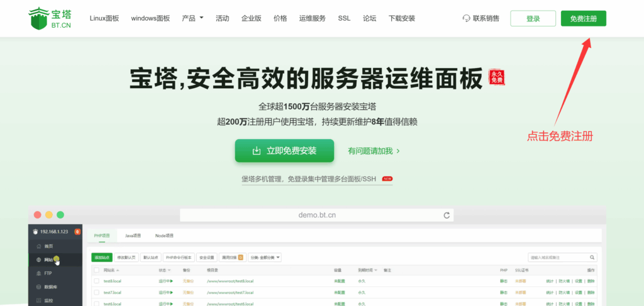Click site name test7.local
Viewport: 644px width, 306px height.
[x=112, y=292]
